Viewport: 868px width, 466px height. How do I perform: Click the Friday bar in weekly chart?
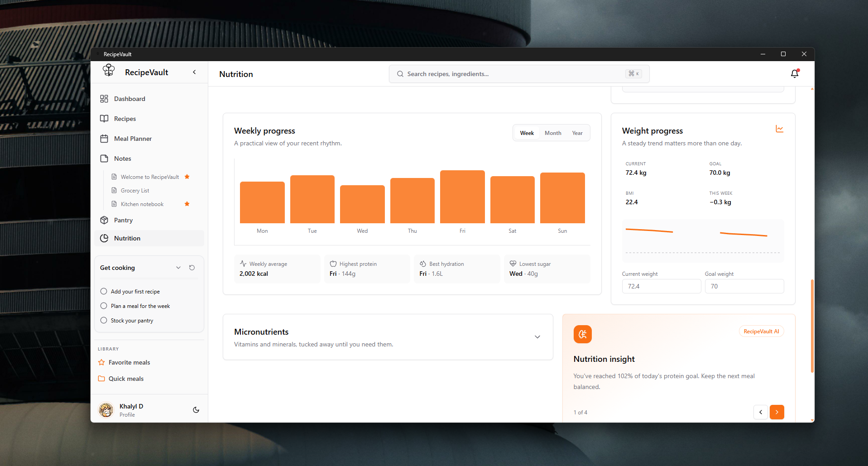coord(462,197)
